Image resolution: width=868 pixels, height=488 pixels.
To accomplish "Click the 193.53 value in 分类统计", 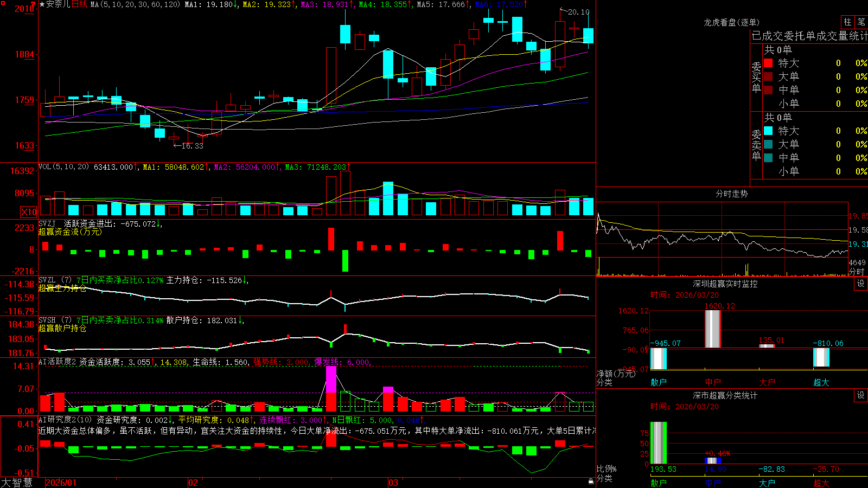I will [x=663, y=469].
